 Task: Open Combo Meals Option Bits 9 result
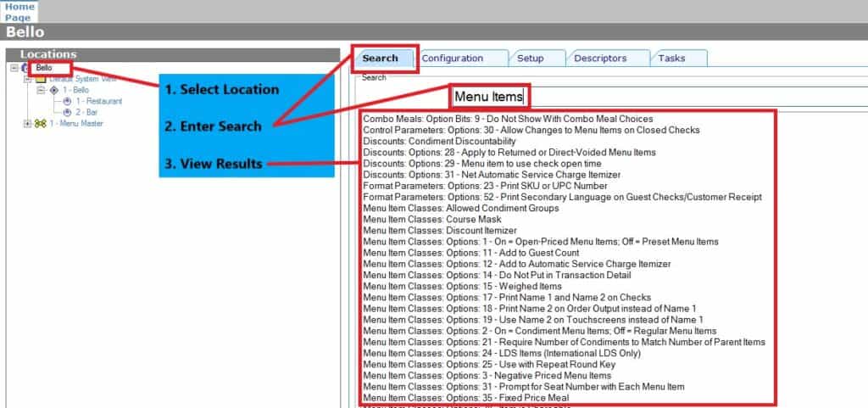pyautogui.click(x=508, y=119)
